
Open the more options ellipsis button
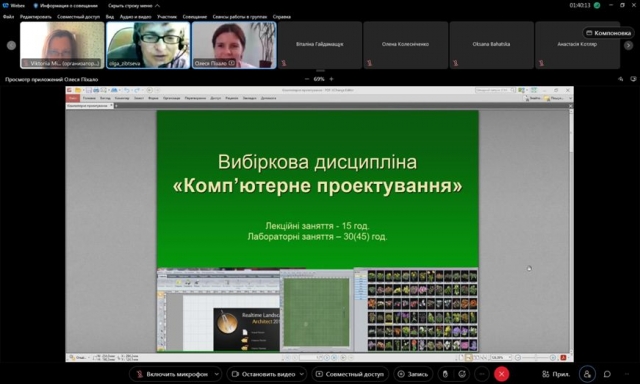pyautogui.click(x=482, y=374)
